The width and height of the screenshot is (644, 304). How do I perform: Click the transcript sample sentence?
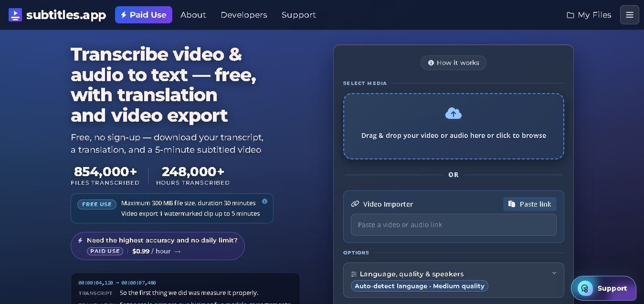pos(189,293)
